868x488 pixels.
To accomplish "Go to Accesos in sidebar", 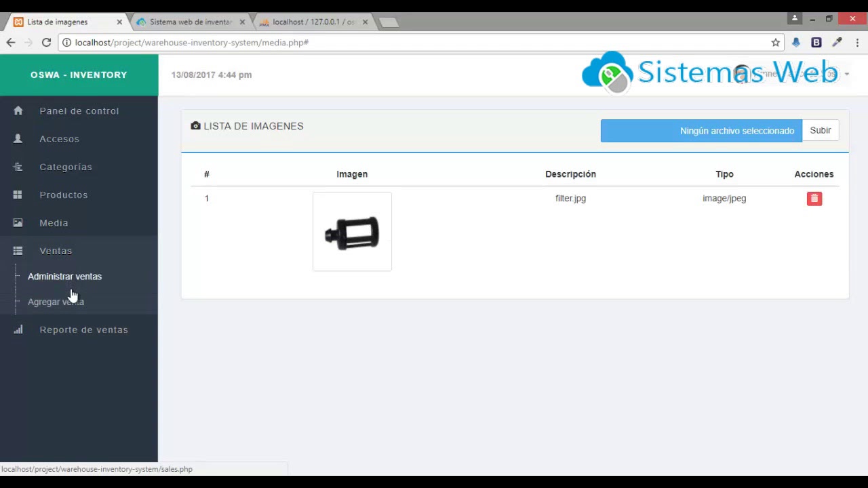I will coord(79,138).
